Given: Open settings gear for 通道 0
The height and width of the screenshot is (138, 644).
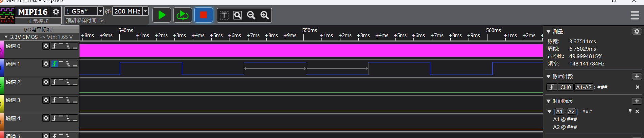Looking at the screenshot, I should [46, 46].
